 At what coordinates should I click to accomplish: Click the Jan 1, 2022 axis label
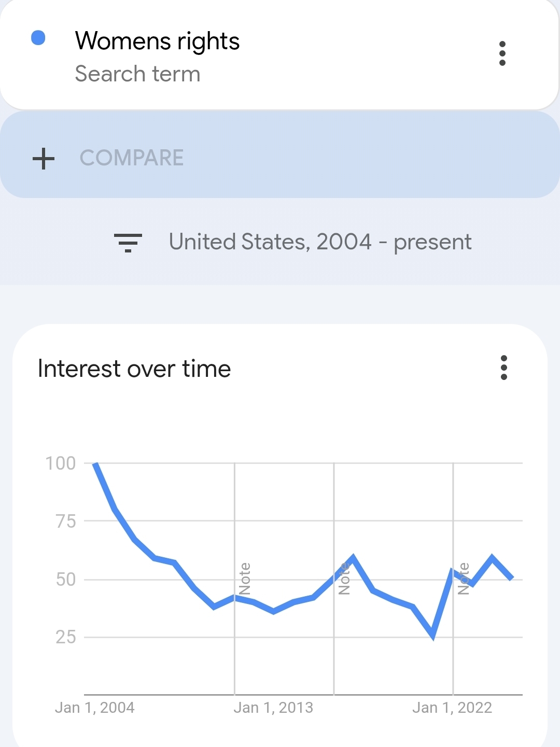coord(452,708)
